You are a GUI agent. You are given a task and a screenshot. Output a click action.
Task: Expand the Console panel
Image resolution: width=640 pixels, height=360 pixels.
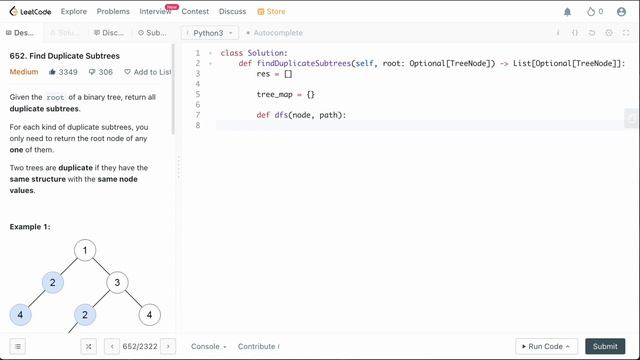209,347
